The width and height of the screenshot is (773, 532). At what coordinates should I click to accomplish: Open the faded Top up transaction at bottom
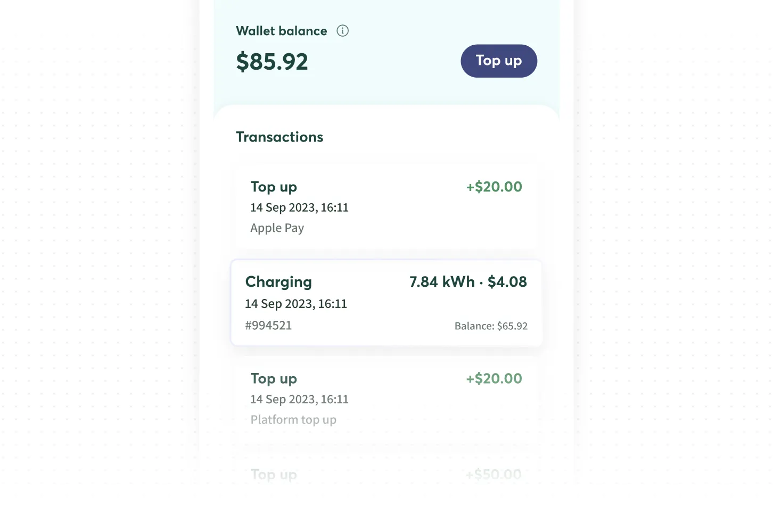(x=274, y=475)
